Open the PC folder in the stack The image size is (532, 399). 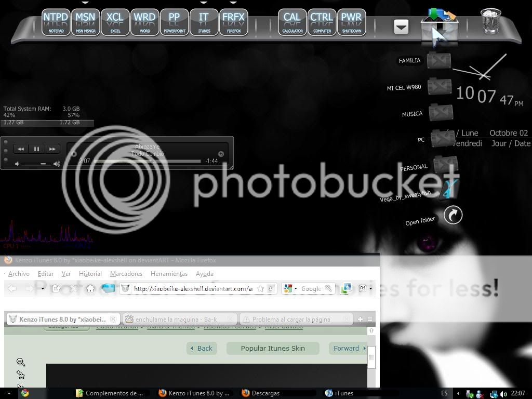tap(443, 138)
